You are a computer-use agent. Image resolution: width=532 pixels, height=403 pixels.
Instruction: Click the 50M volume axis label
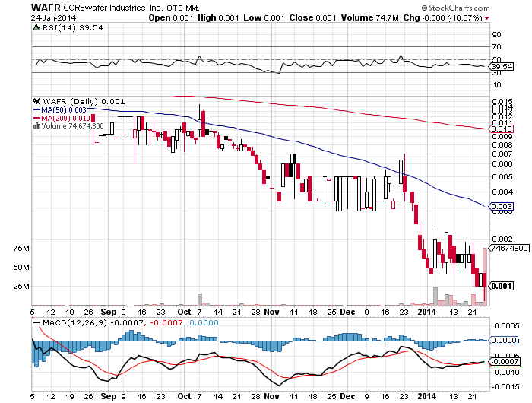point(21,267)
